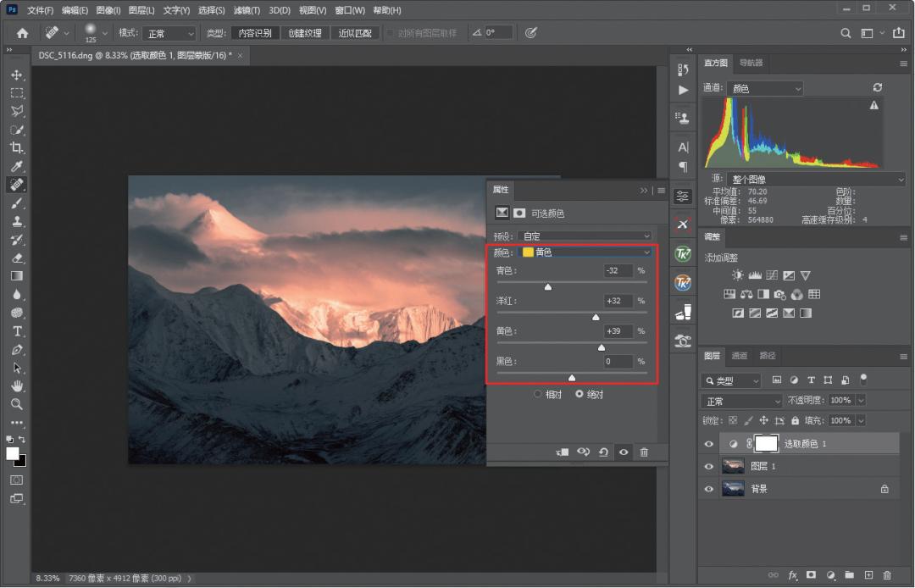Select the 相对 radio button

[x=538, y=394]
